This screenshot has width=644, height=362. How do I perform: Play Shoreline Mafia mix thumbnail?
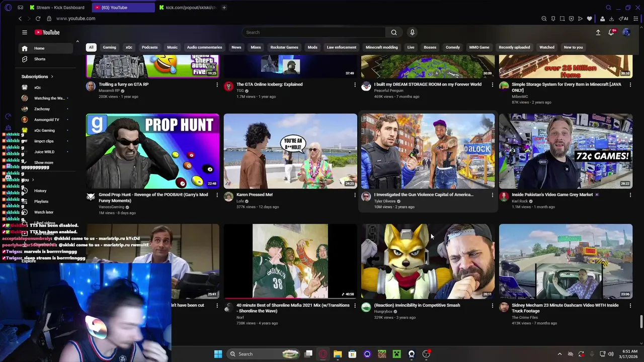point(290,261)
